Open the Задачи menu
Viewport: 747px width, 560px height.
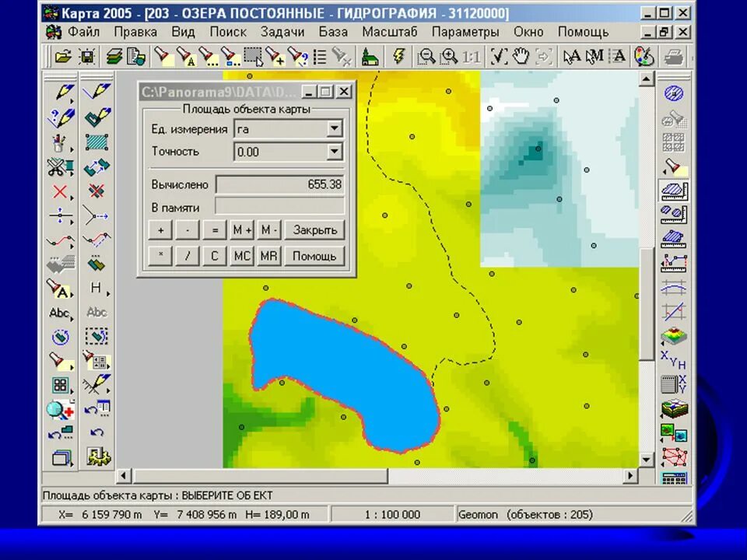pos(282,32)
